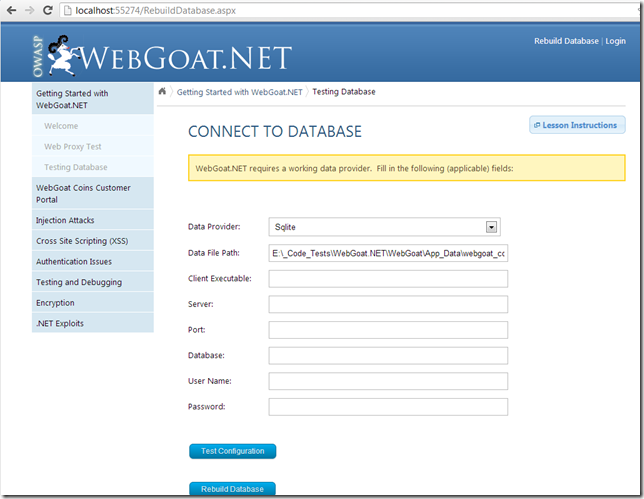Viewport: 644px width, 499px height.
Task: Open the Login link in the header
Action: click(x=615, y=41)
